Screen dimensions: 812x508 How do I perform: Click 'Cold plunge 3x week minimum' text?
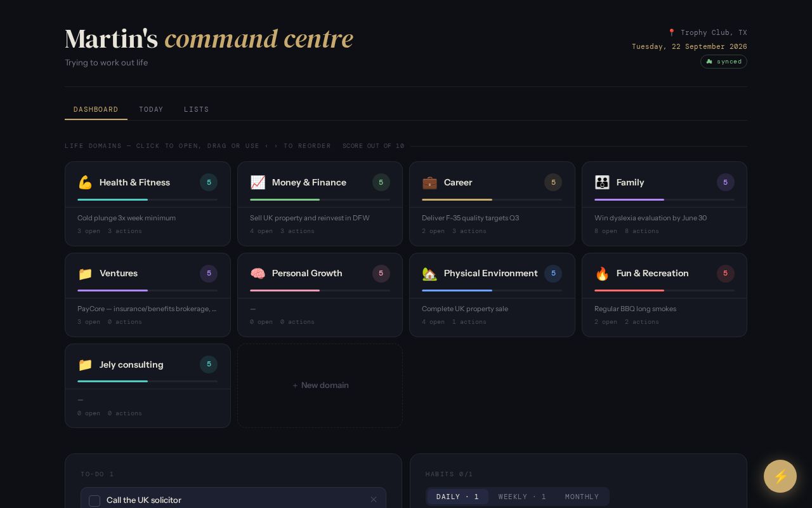tap(126, 218)
